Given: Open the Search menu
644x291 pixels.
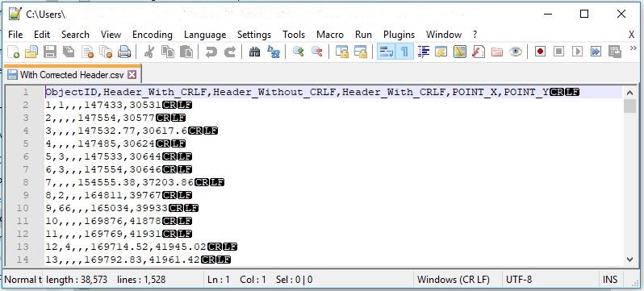Looking at the screenshot, I should 75,35.
